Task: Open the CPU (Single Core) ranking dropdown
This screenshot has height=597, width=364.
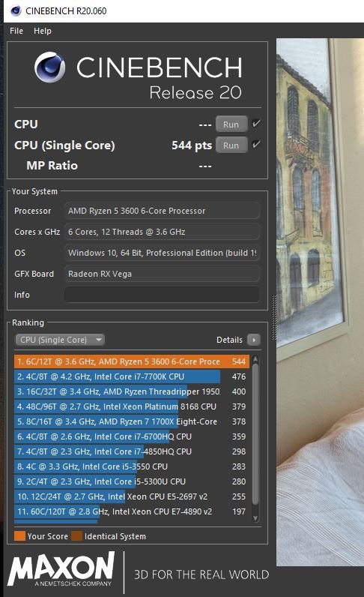Action: (x=60, y=340)
